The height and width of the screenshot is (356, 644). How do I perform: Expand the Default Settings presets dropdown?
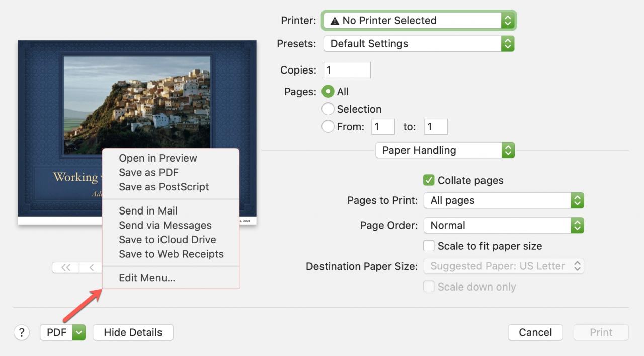point(419,44)
